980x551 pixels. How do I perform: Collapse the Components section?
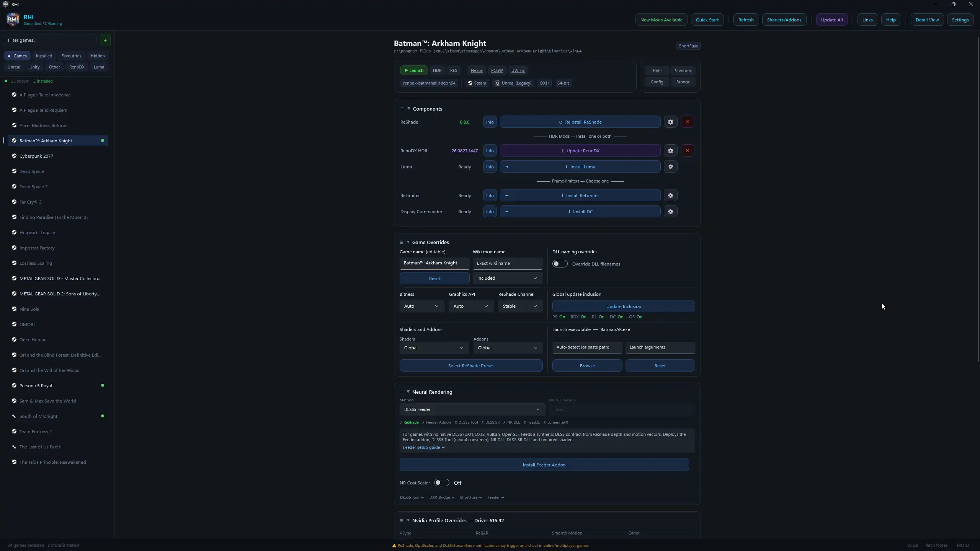coord(409,109)
